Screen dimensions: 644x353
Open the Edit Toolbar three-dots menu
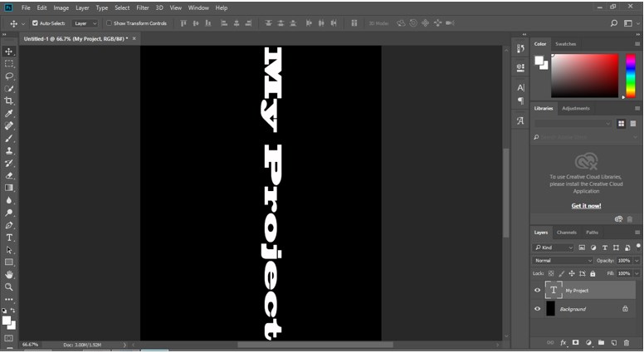(8, 300)
